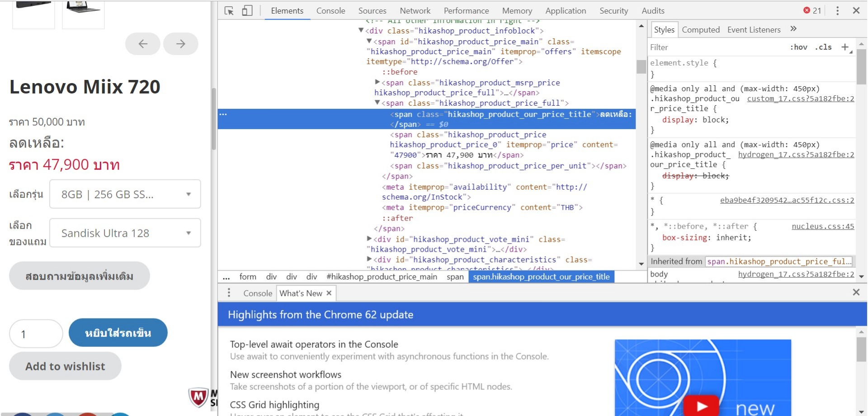This screenshot has height=416, width=868.
Task: Click the quantity input field
Action: click(36, 334)
